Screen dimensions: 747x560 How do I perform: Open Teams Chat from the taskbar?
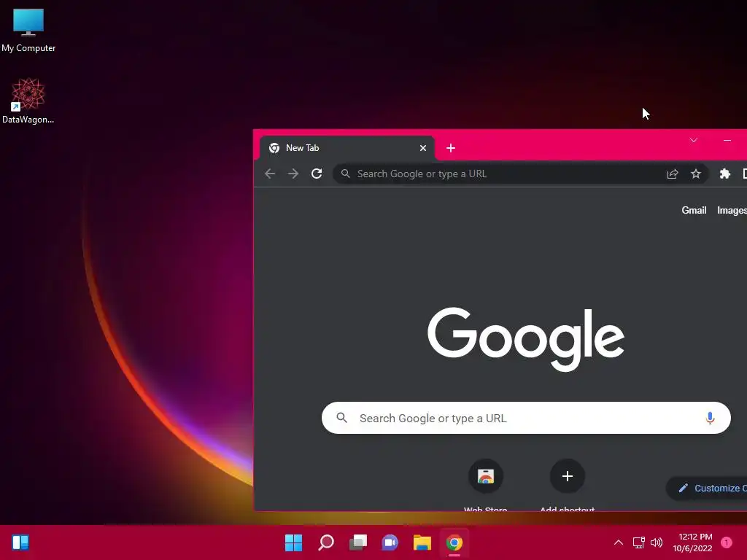coord(390,542)
